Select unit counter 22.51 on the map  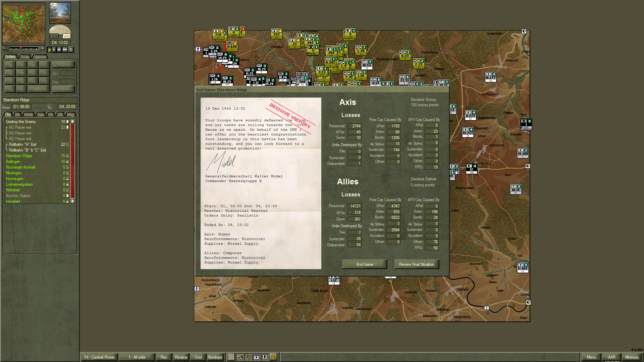click(x=405, y=79)
